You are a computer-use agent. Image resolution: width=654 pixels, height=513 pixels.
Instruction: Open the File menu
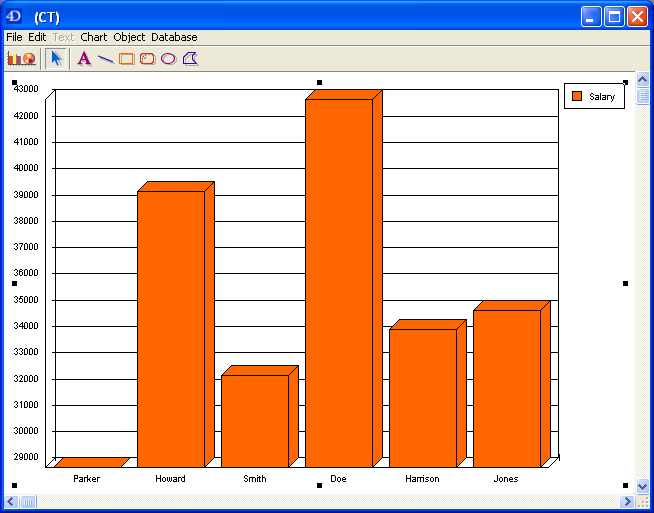(x=14, y=37)
